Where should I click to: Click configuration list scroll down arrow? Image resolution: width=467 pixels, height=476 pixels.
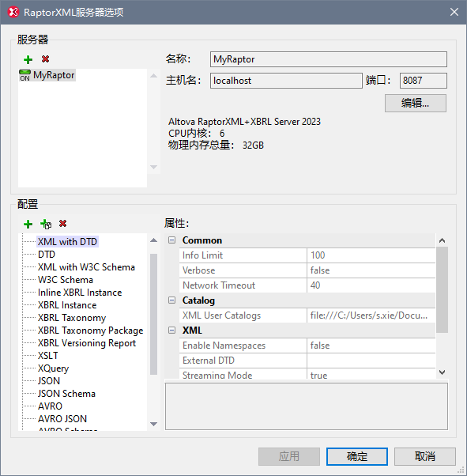pos(154,424)
